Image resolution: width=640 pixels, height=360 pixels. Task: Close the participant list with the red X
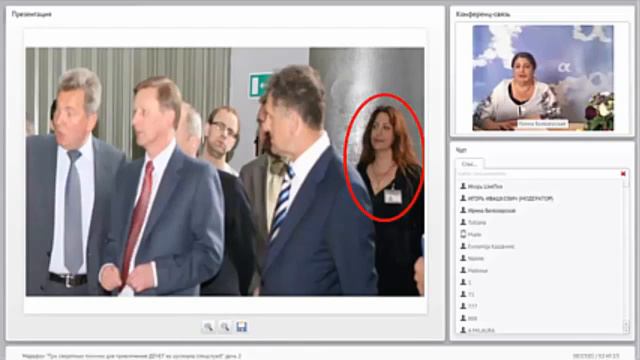(x=623, y=174)
